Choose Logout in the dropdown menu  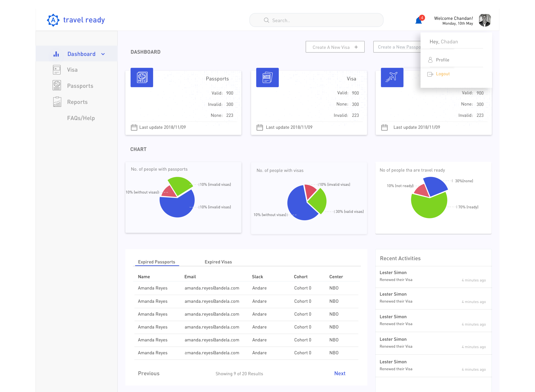coord(443,74)
